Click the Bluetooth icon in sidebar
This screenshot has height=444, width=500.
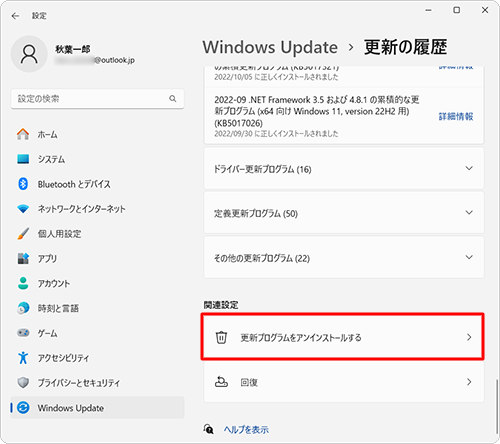(x=23, y=184)
